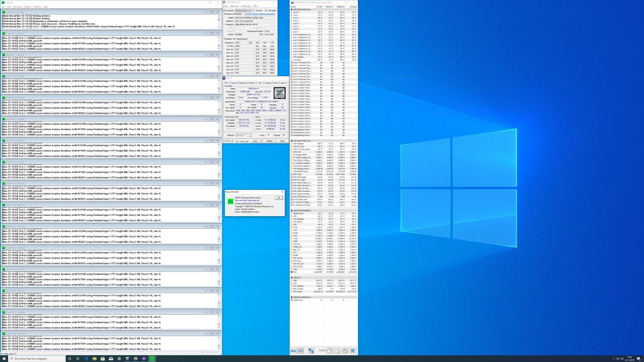This screenshot has width=644, height=362.
Task: Open the Core Temp Optionen menu
Action: (234, 6)
